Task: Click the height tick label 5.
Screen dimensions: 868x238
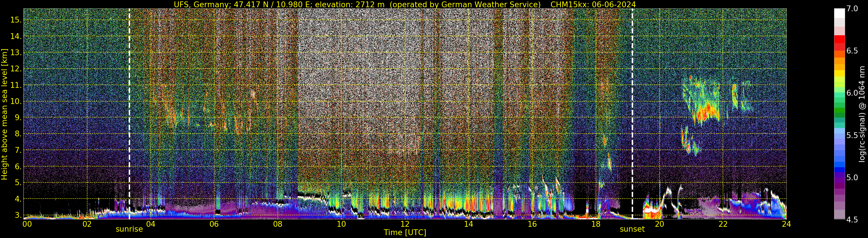Action: click(x=18, y=183)
